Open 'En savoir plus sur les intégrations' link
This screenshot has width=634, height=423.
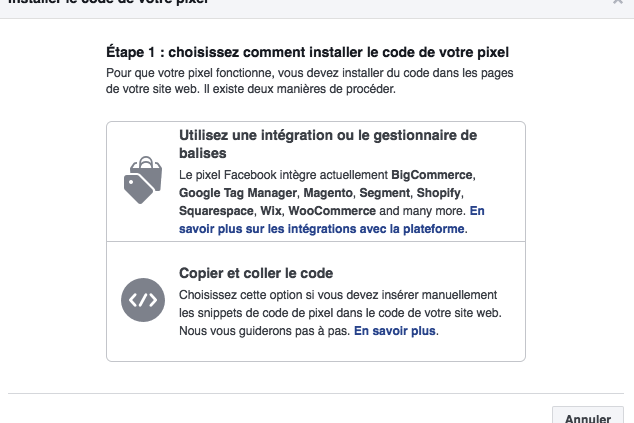[332, 220]
